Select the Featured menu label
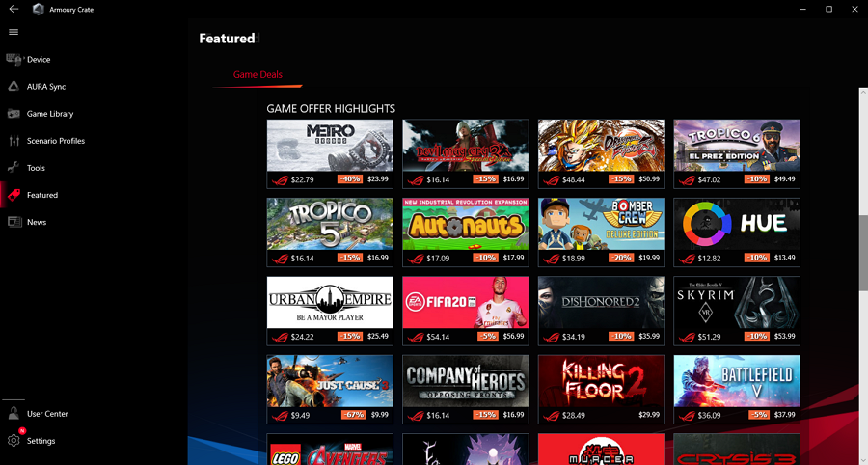This screenshot has width=868, height=465. [x=42, y=195]
